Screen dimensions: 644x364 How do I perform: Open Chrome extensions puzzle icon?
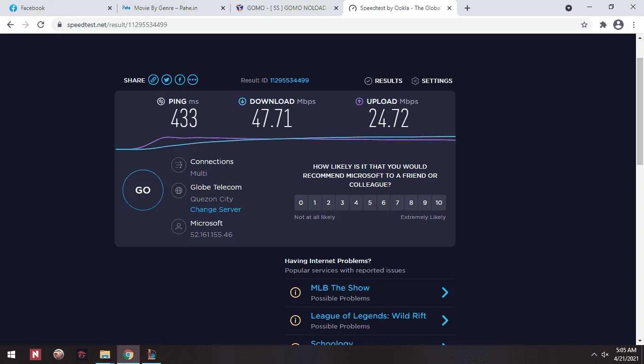coord(603,25)
